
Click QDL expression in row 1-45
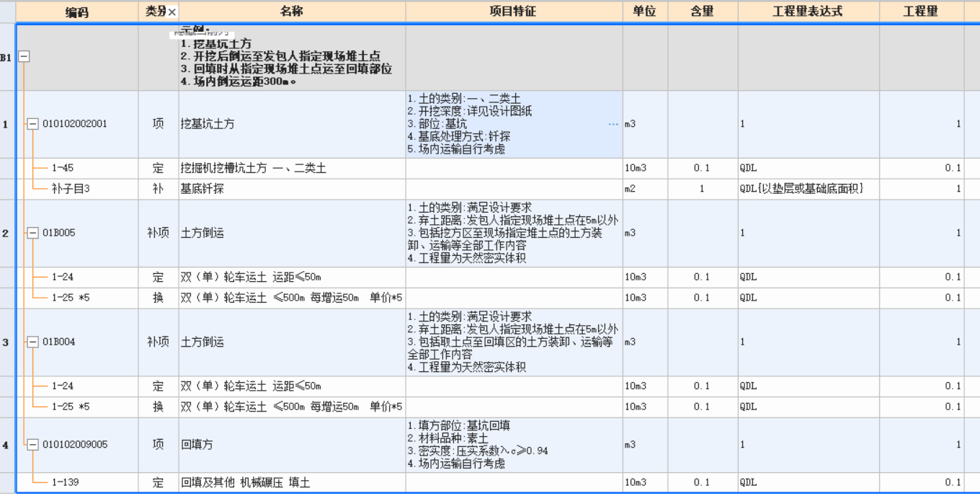(x=808, y=168)
